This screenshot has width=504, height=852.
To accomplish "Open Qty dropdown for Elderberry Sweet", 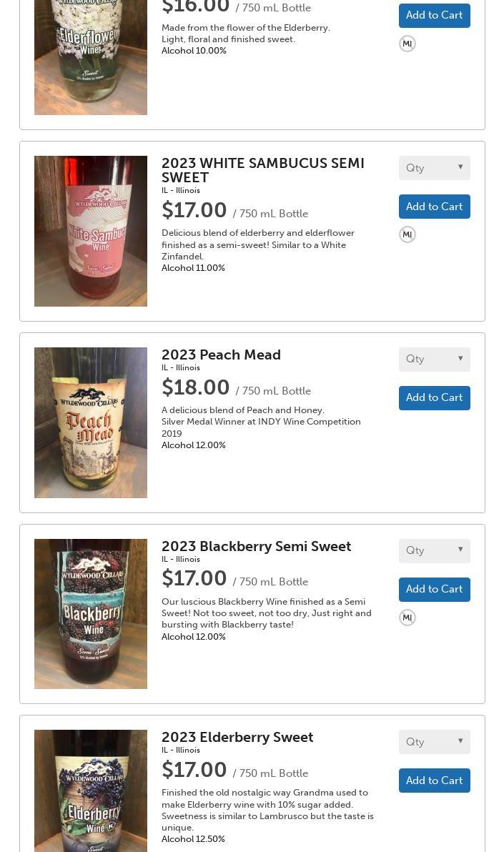I will [x=434, y=742].
